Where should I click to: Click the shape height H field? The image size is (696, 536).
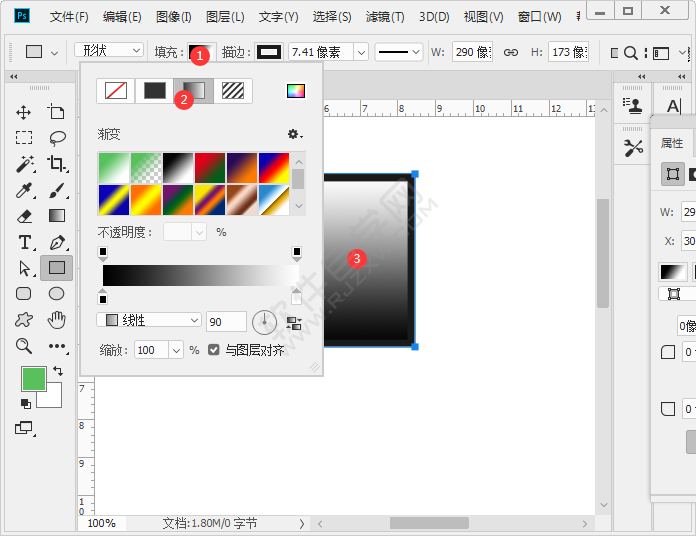pyautogui.click(x=568, y=52)
